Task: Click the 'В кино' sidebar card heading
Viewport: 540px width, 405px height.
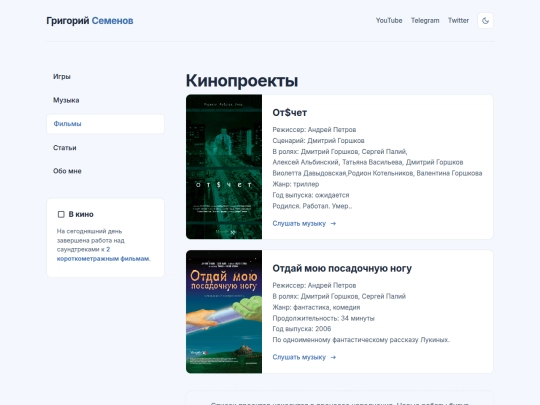Action: tap(81, 214)
